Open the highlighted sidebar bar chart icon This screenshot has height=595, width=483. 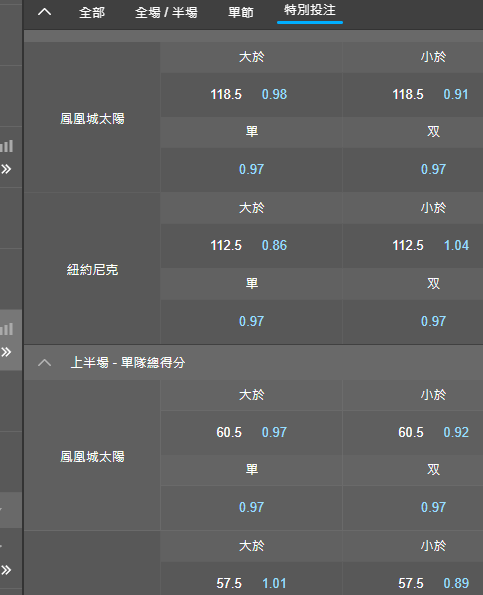[x=6, y=329]
